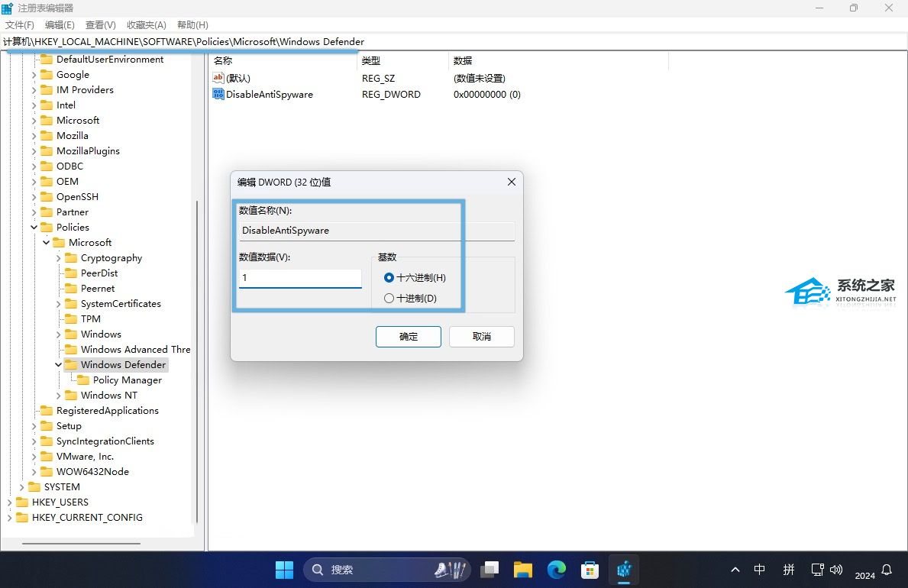The width and height of the screenshot is (908, 588).
Task: Open Microsoft Store from the taskbar
Action: coord(590,570)
